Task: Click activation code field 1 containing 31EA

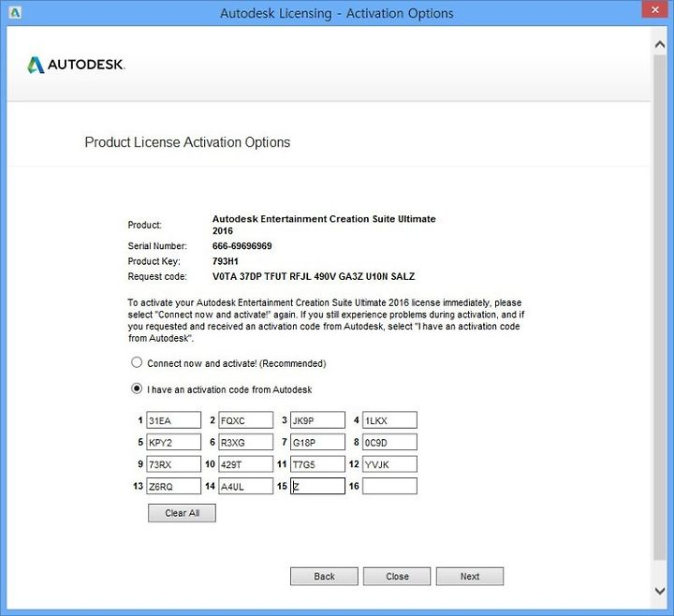Action: click(174, 420)
